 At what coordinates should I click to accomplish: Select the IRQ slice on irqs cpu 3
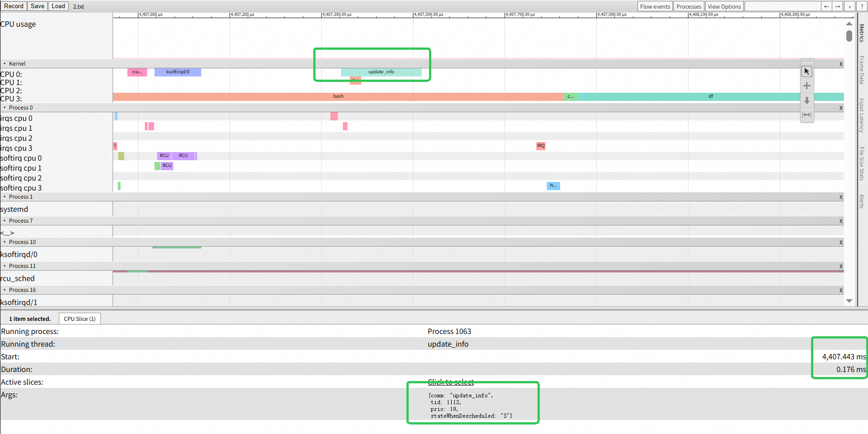point(541,146)
